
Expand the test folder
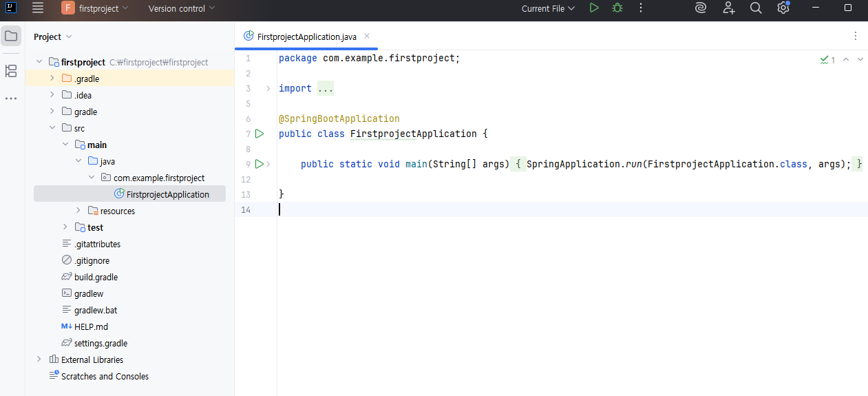coord(65,227)
